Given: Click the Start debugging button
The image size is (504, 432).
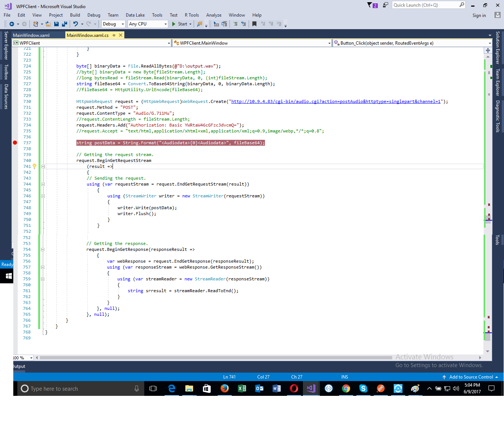Looking at the screenshot, I should pos(179,24).
